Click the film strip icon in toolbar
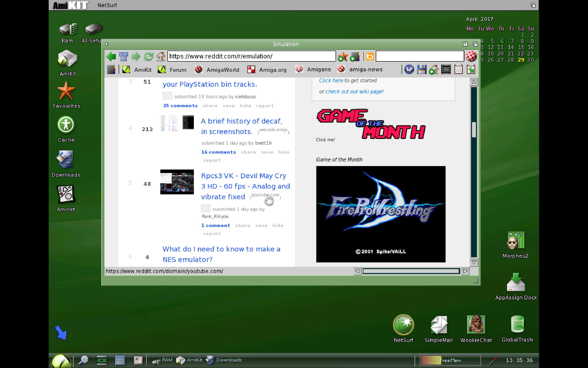Image resolution: width=588 pixels, height=368 pixels. 446,69
